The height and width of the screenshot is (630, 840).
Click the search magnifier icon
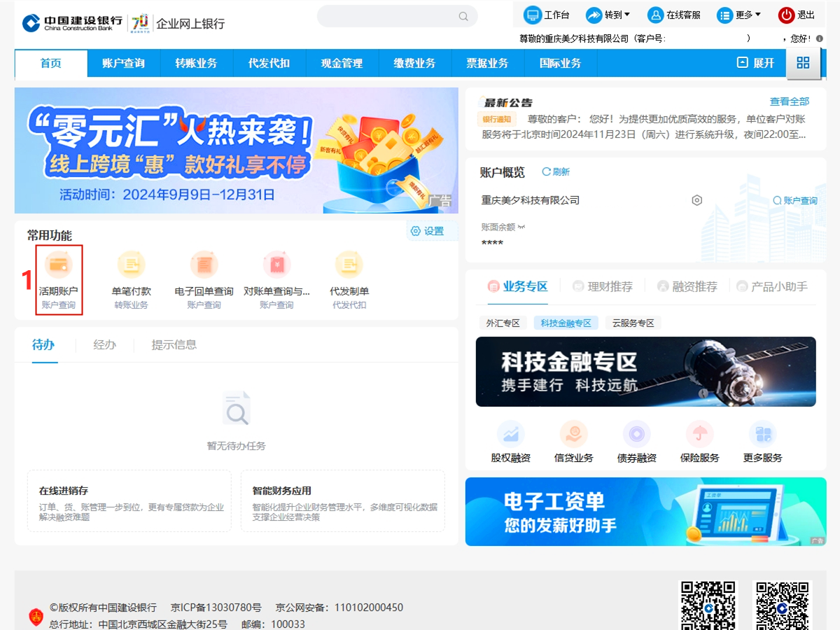click(463, 16)
